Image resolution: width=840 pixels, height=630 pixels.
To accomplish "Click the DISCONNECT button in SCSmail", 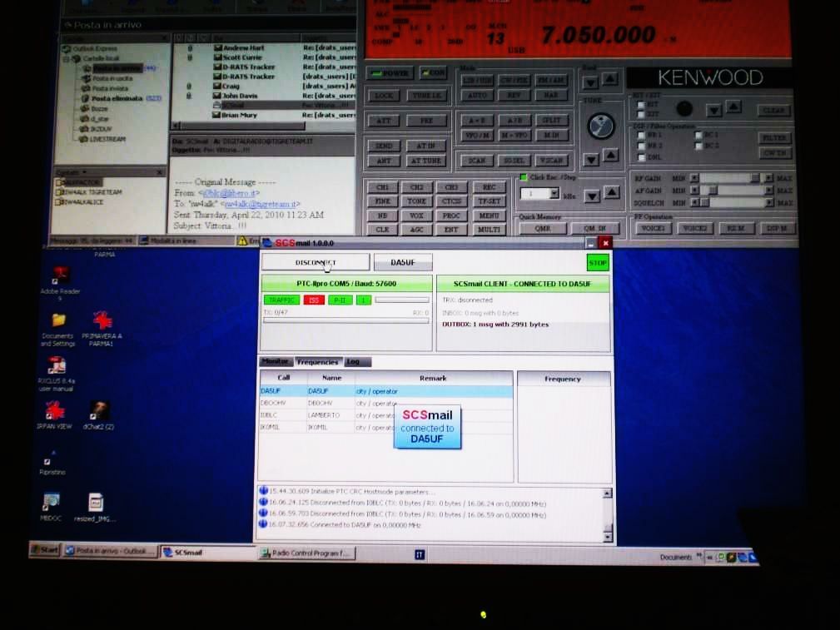I will (x=316, y=262).
